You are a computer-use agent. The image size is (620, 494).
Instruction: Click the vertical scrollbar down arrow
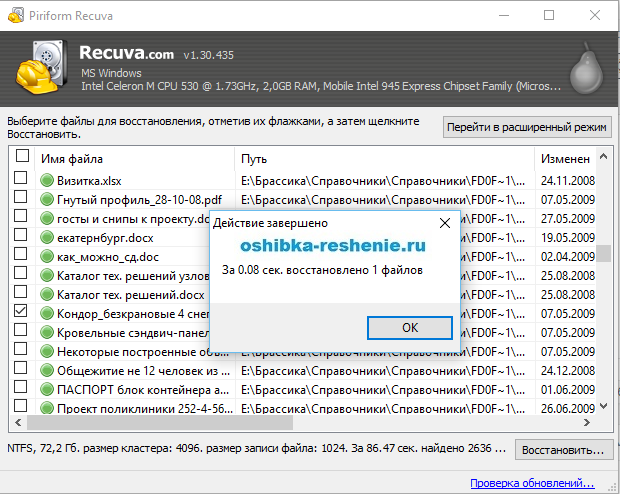[604, 408]
